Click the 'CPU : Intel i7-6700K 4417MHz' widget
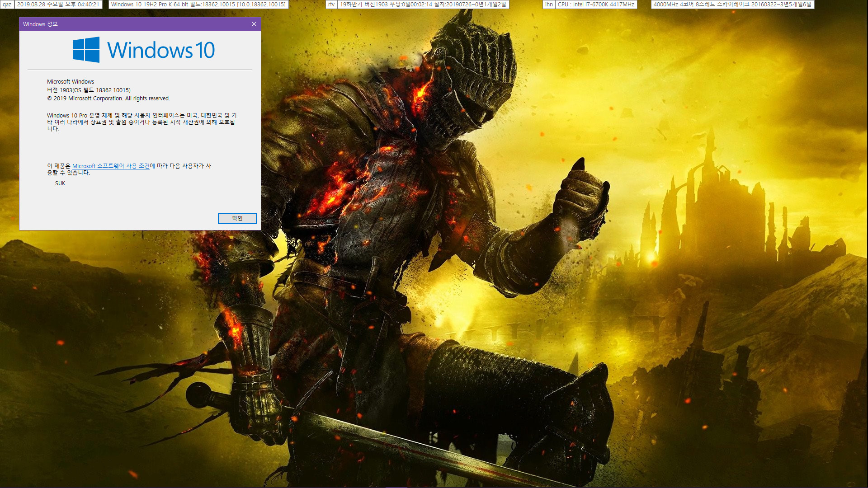 [x=596, y=5]
